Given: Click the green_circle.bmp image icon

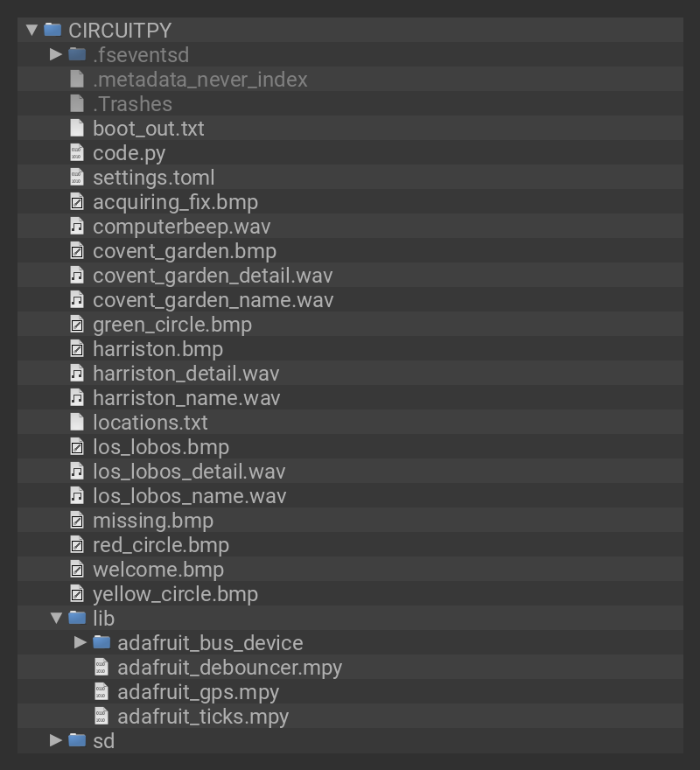Looking at the screenshot, I should click(x=77, y=324).
